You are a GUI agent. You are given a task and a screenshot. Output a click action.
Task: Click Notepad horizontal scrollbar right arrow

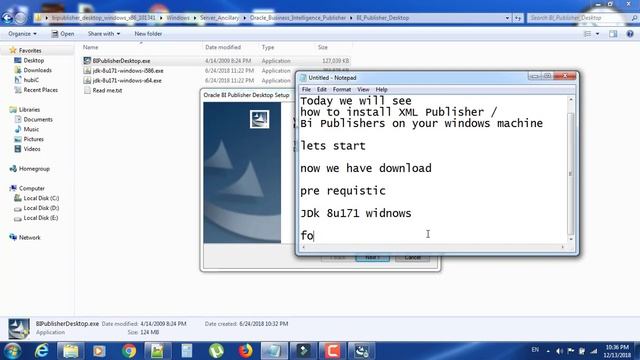(x=563, y=247)
